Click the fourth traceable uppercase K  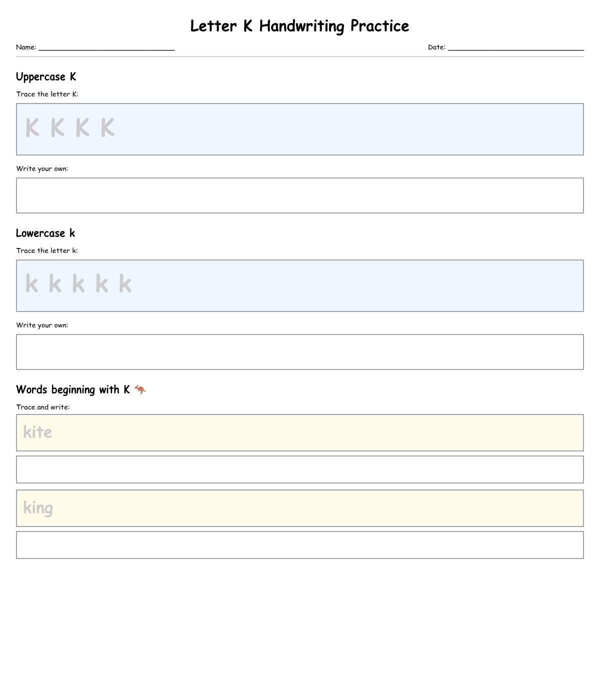(107, 128)
